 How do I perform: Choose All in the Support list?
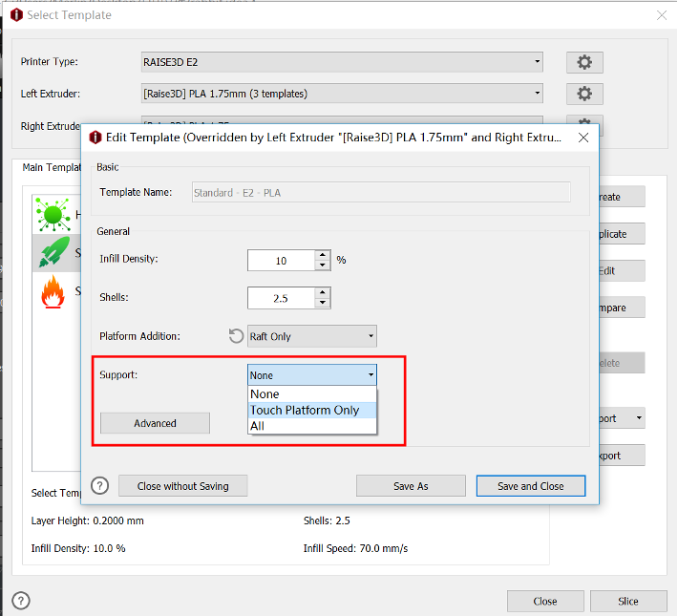click(x=312, y=426)
